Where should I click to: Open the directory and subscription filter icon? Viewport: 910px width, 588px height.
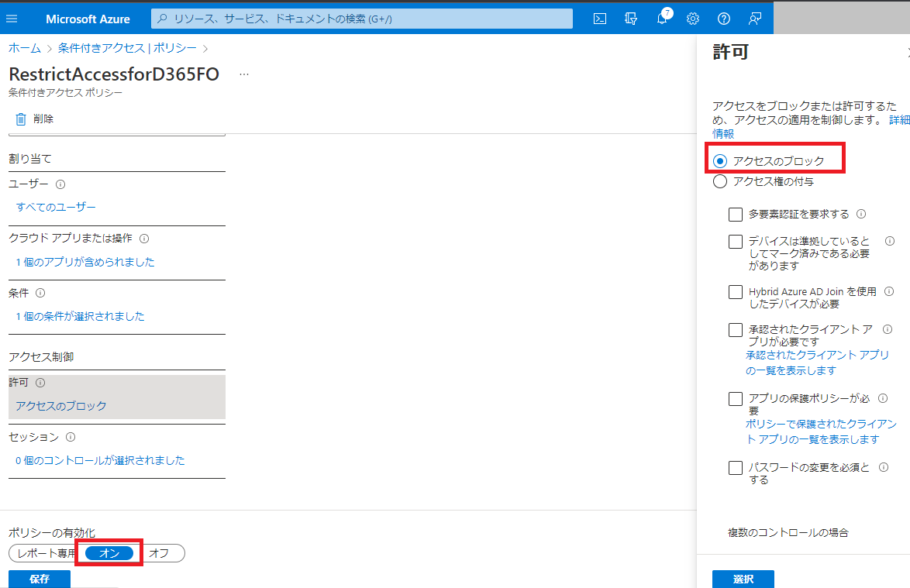[631, 19]
